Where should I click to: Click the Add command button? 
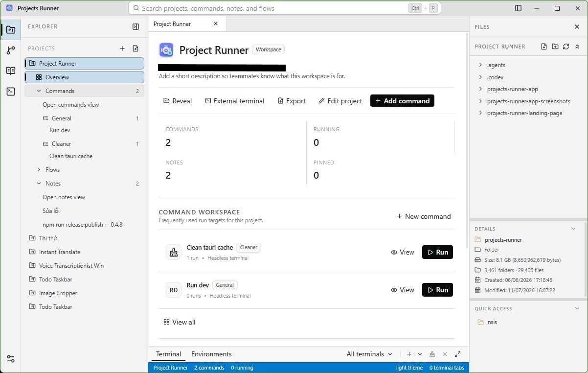(402, 101)
